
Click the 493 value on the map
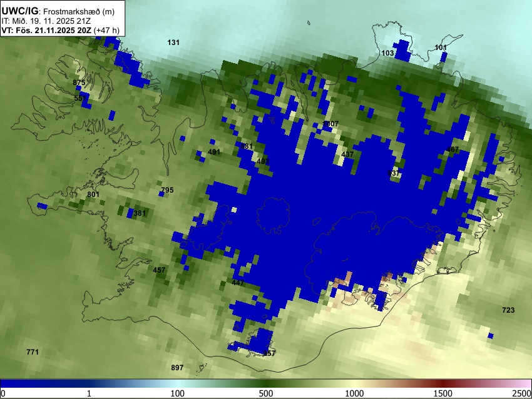point(263,161)
